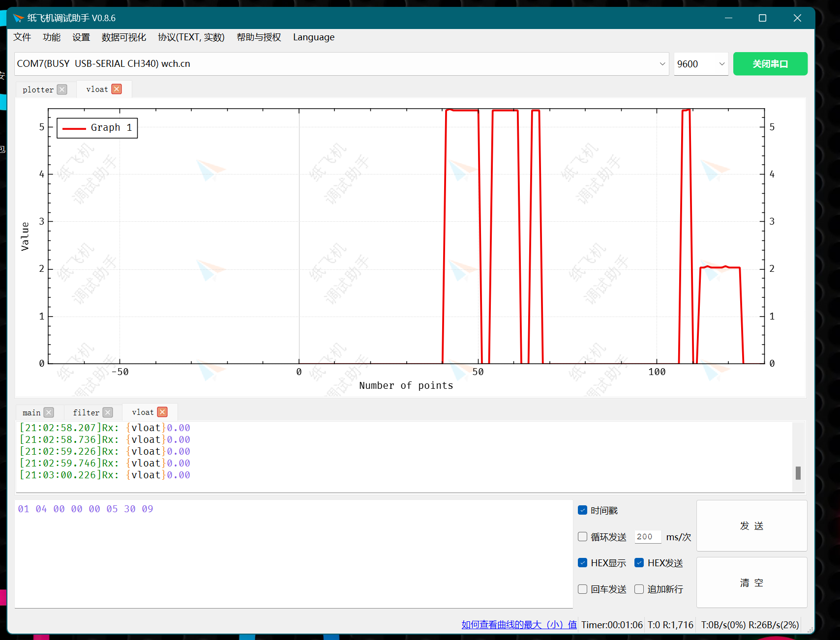Close the vloat tab in the log panel
This screenshot has height=640, width=840.
point(162,412)
